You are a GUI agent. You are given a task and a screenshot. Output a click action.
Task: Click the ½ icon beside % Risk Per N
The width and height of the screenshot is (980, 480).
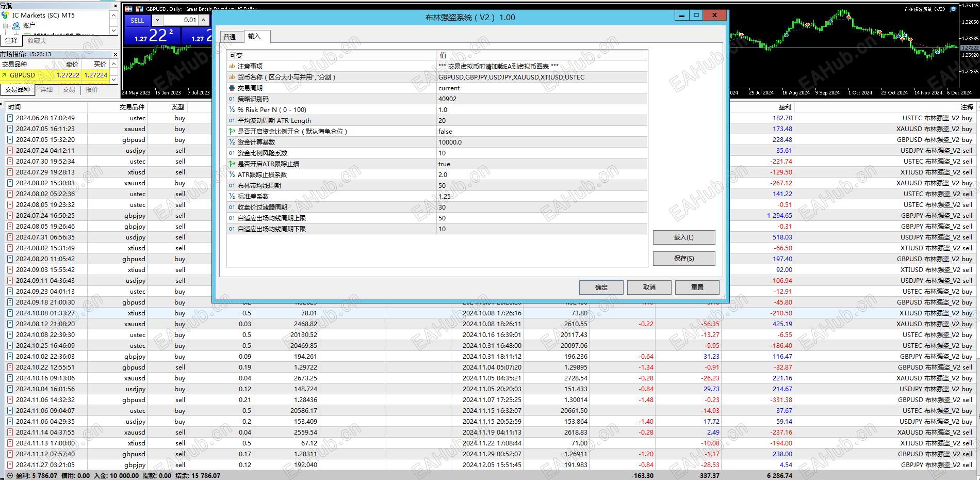(232, 110)
